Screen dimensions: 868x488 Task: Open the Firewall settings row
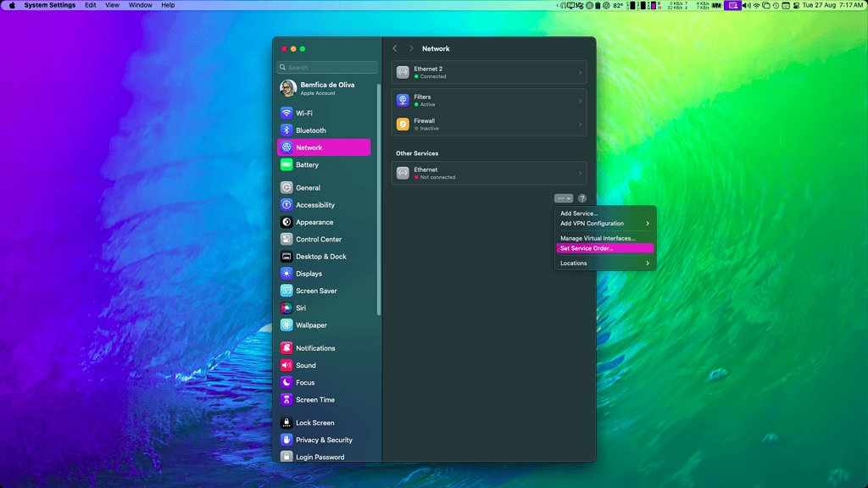489,125
